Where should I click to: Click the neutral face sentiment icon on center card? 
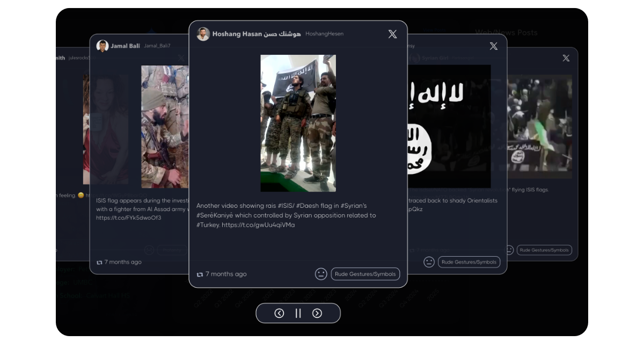[x=321, y=274]
